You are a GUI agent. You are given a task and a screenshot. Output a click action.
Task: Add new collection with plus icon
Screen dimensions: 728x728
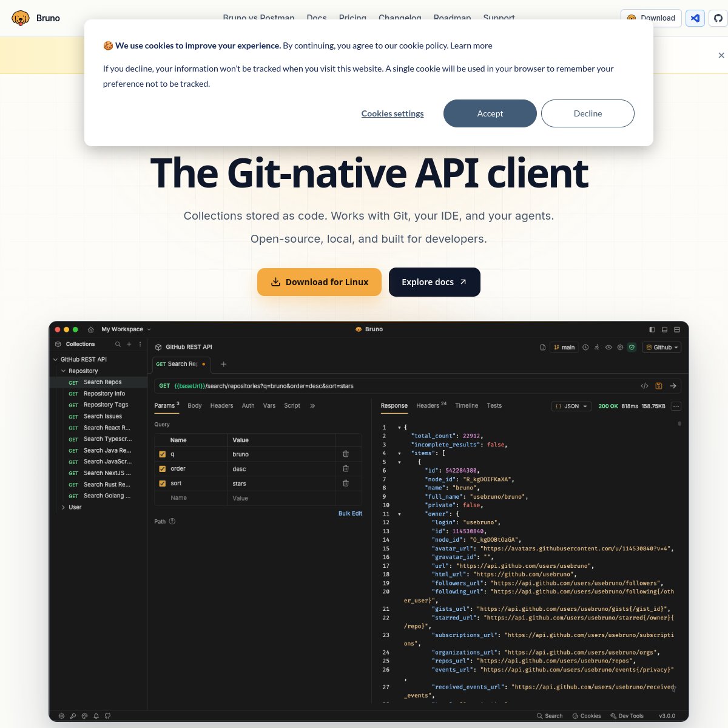coord(129,344)
